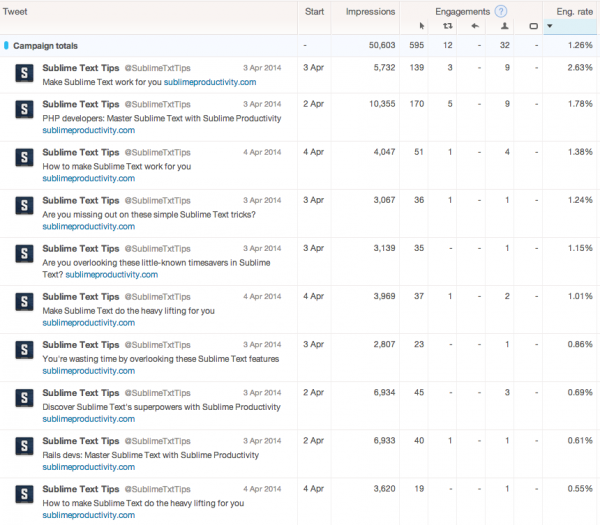Image resolution: width=600 pixels, height=525 pixels.
Task: Sort by clicks cursor icon column
Action: pyautogui.click(x=421, y=26)
